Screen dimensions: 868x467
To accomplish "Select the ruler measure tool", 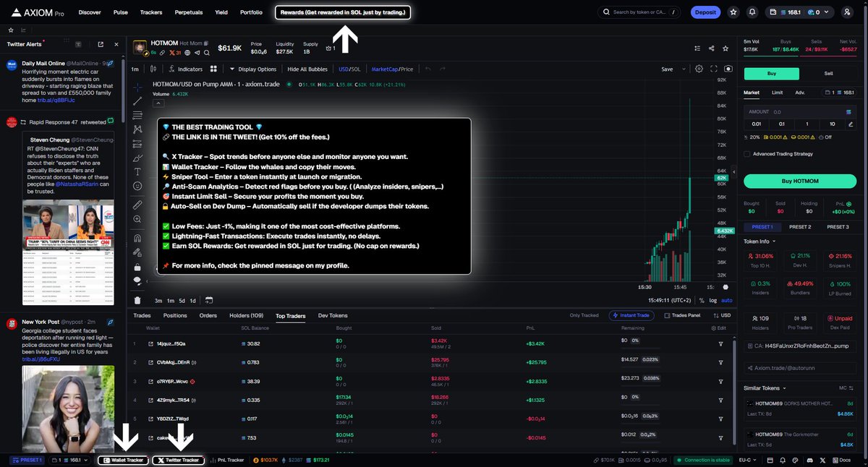I will pyautogui.click(x=137, y=205).
